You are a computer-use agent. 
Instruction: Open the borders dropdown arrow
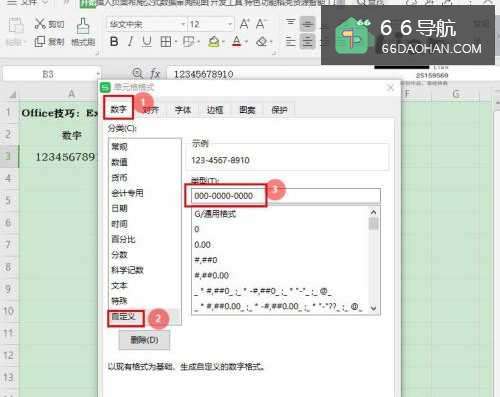click(x=175, y=42)
